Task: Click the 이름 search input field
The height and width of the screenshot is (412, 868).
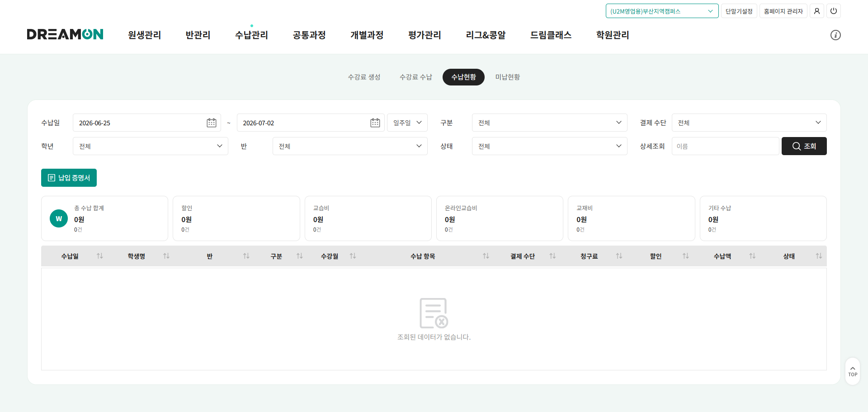Action: 725,146
